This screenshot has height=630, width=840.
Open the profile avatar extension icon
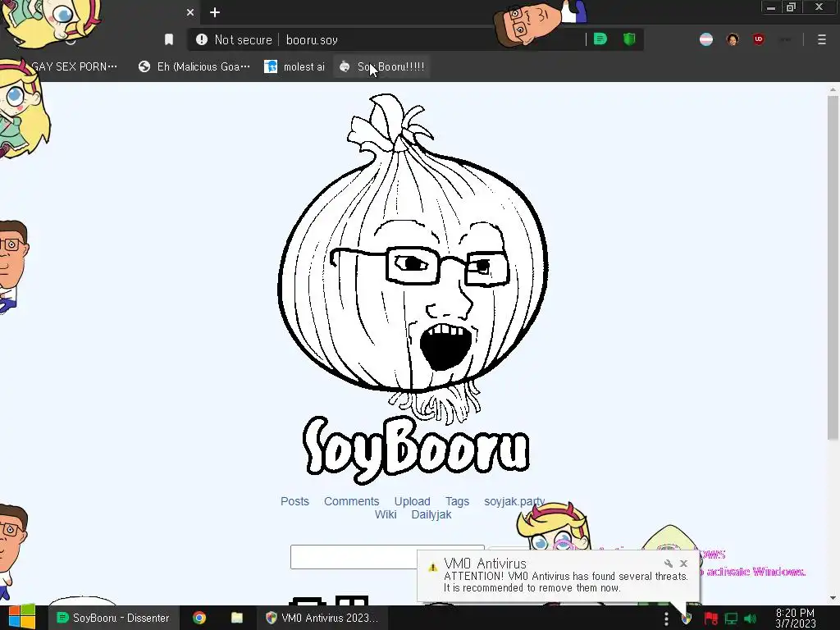(733, 39)
